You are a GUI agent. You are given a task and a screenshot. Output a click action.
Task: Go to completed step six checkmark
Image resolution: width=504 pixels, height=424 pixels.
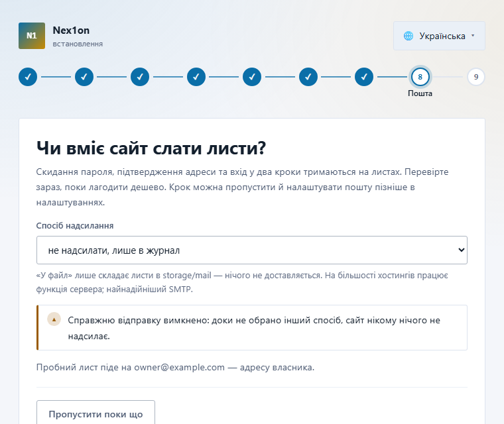point(308,77)
